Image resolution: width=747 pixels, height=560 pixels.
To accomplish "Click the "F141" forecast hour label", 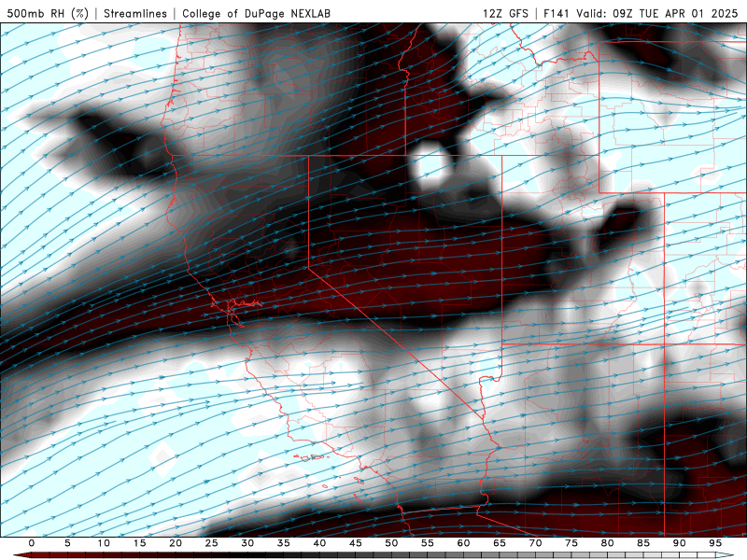I will point(556,13).
